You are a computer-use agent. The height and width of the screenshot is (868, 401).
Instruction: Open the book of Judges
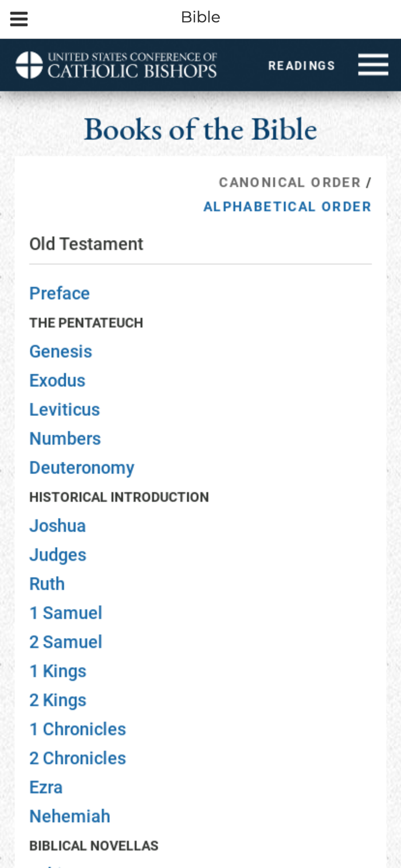tap(58, 555)
